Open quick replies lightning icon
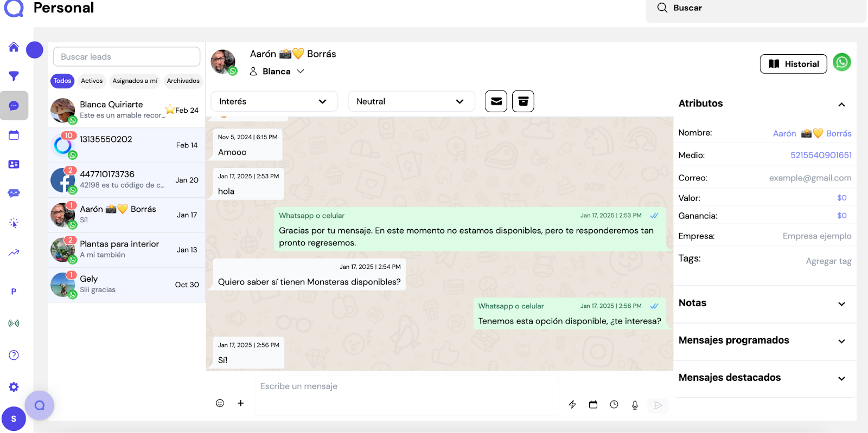The height and width of the screenshot is (433, 868). click(572, 404)
